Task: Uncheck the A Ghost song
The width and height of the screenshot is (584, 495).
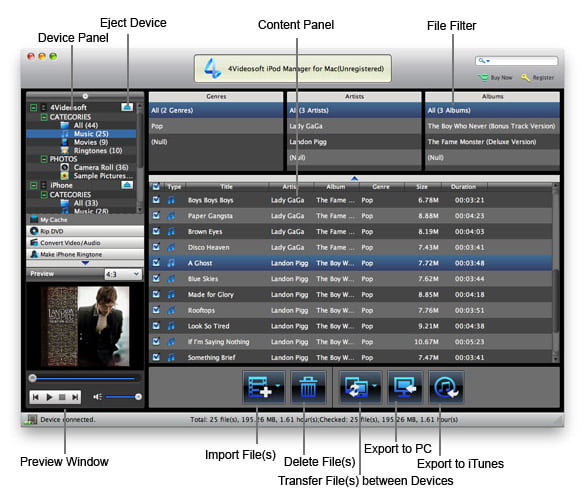Action: [x=156, y=263]
